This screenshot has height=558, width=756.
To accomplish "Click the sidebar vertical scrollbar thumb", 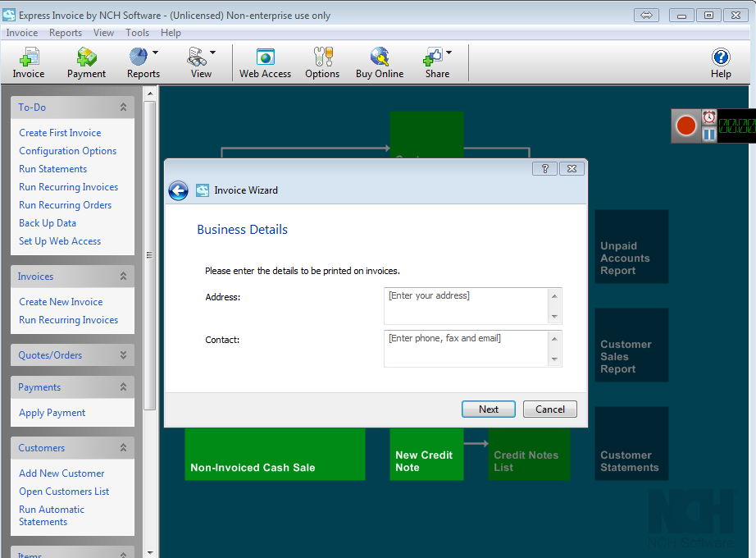I will pos(150,255).
